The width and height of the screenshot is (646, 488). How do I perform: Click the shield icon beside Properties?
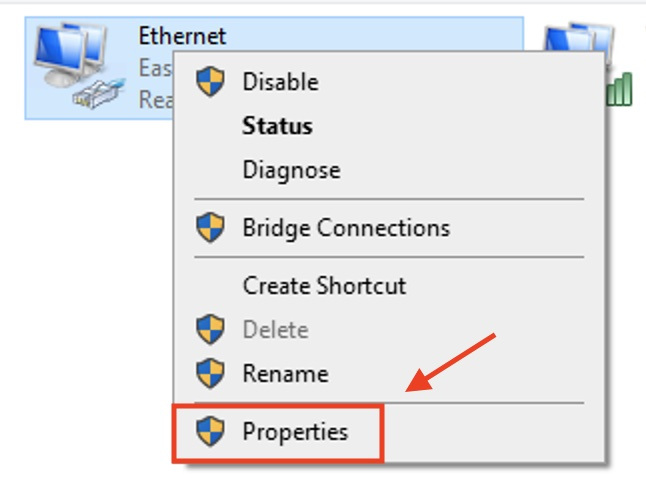[x=210, y=431]
